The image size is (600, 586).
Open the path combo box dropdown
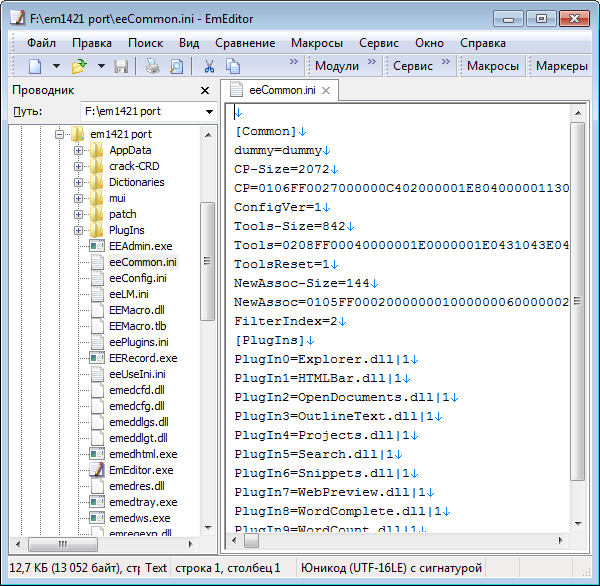(209, 111)
